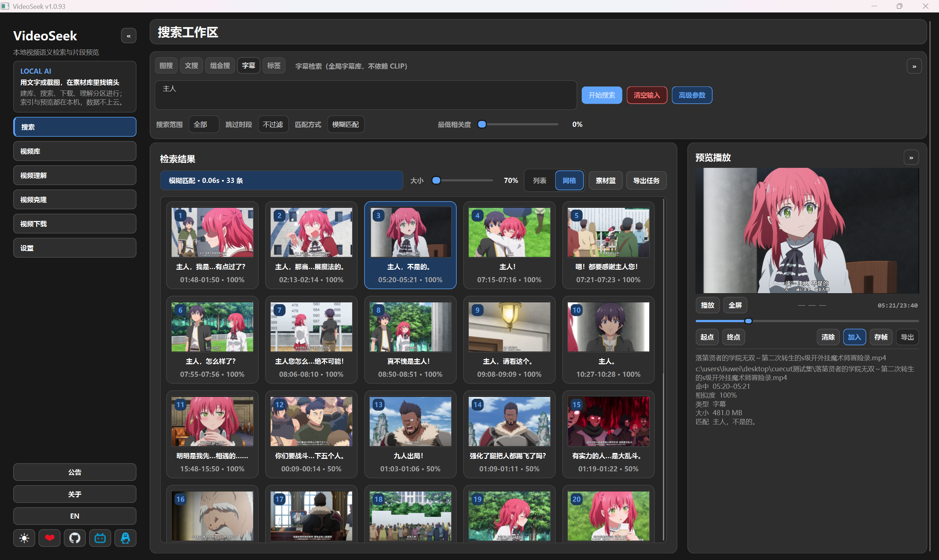Screen dimensions: 939x560
Task: Switch results to 网格 view
Action: pos(569,181)
